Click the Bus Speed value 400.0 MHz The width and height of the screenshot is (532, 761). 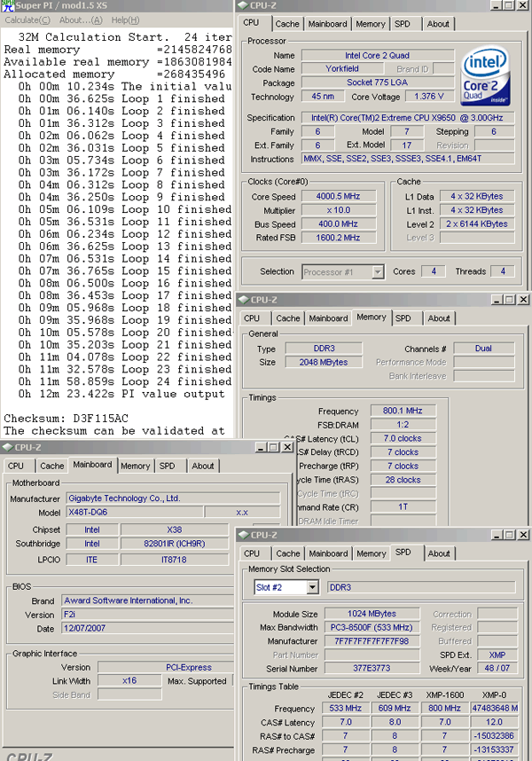339,224
